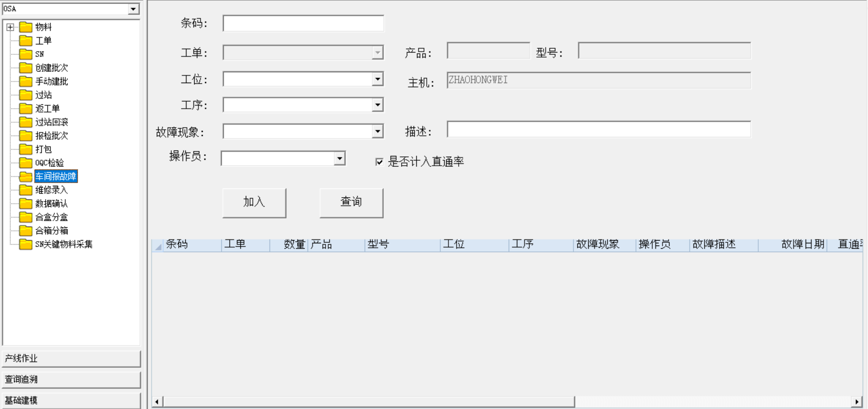Open the 创建批次 folder icon
Image resolution: width=868 pixels, height=409 pixels.
coord(26,68)
